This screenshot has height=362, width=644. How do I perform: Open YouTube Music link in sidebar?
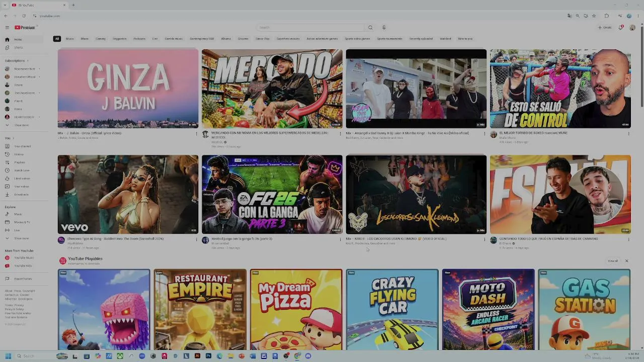(24, 258)
